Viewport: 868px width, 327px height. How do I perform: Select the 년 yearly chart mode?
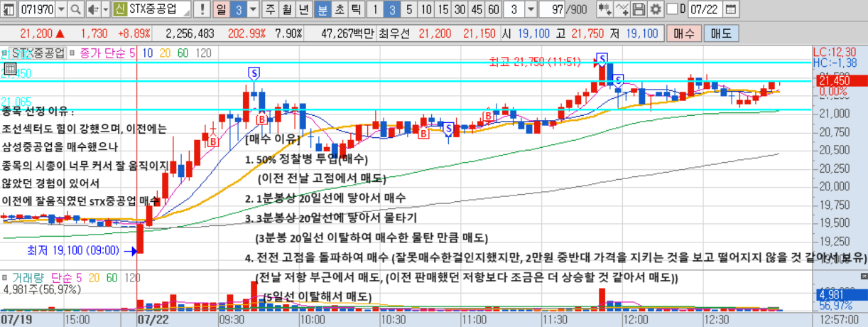tap(303, 10)
